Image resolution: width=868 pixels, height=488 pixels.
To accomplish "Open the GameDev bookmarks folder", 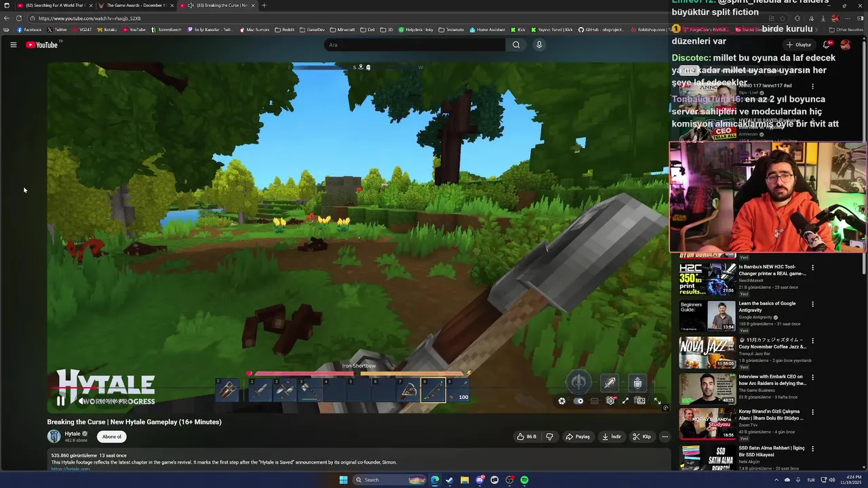I will [x=313, y=30].
